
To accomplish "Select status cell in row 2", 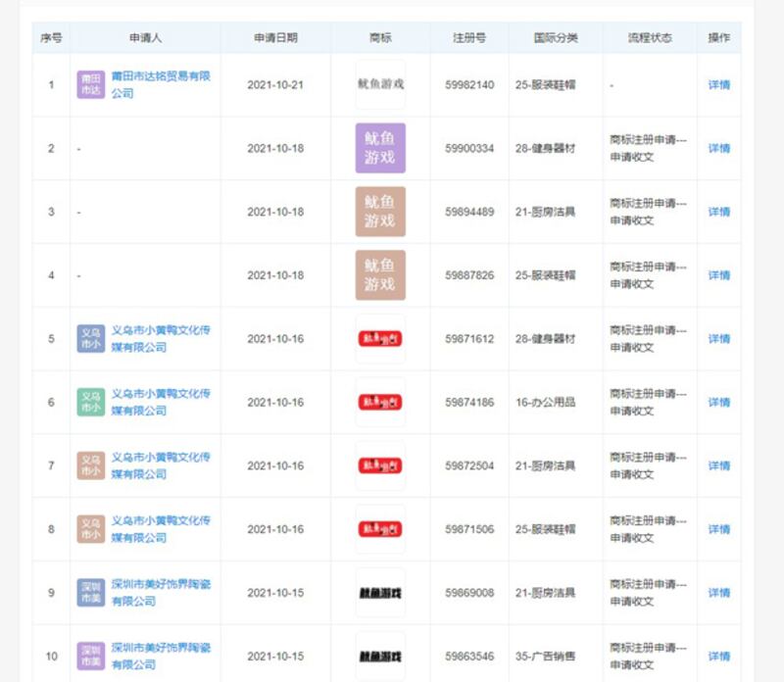I will 648,149.
